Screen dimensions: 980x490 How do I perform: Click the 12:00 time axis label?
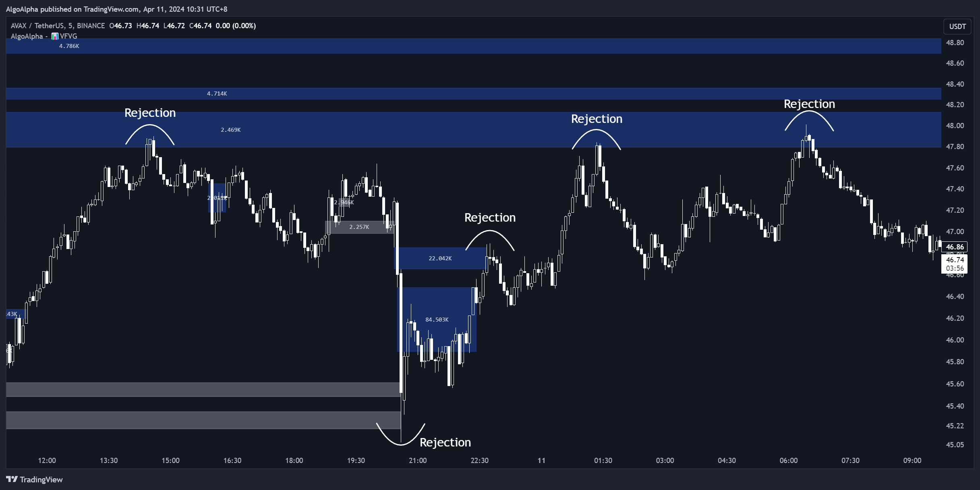(47, 461)
